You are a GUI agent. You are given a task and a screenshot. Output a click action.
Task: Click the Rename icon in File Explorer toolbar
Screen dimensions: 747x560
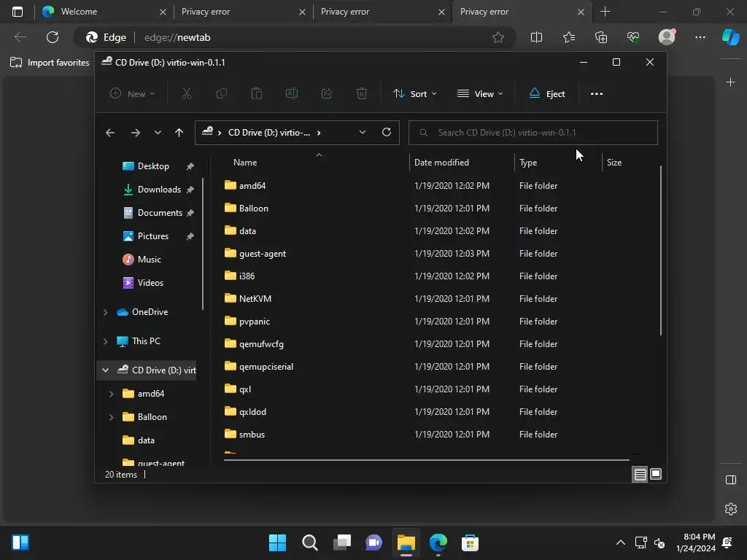click(292, 94)
